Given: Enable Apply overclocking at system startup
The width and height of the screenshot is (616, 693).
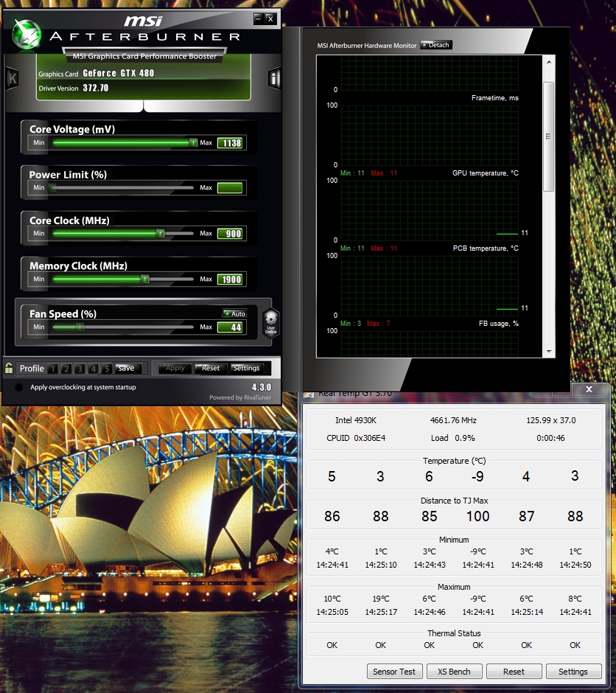Looking at the screenshot, I should click(x=19, y=387).
